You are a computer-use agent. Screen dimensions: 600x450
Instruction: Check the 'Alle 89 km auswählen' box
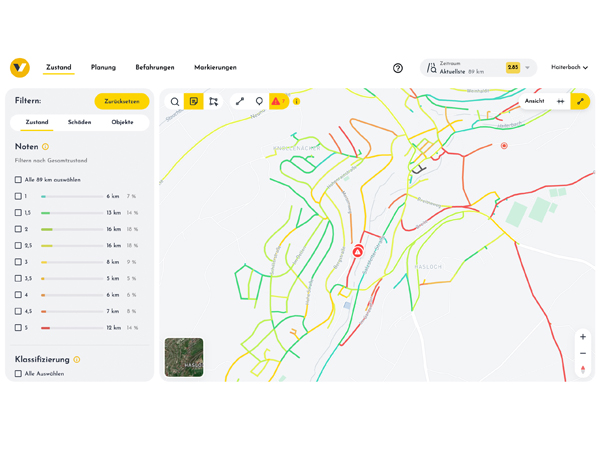coord(18,180)
